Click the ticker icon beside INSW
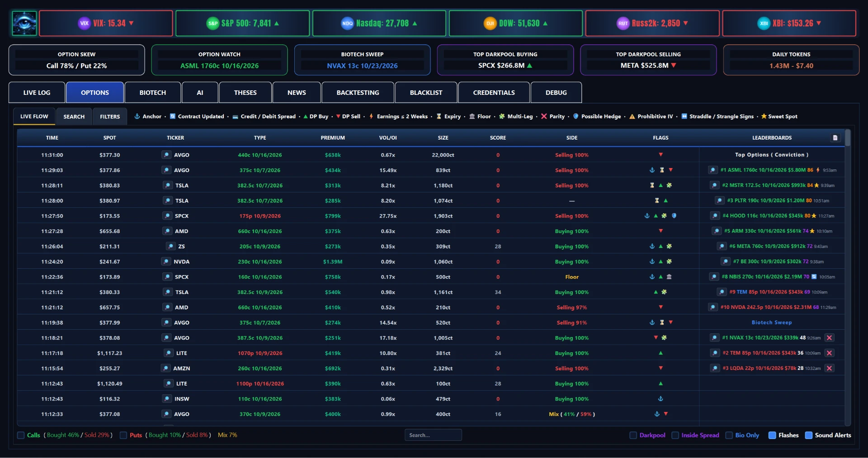The height and width of the screenshot is (458, 868). coord(167,399)
